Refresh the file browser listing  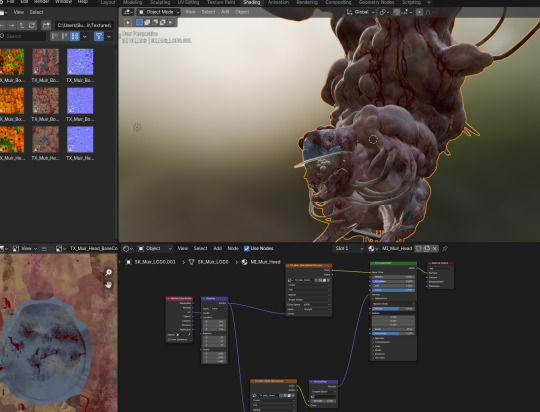[32, 25]
